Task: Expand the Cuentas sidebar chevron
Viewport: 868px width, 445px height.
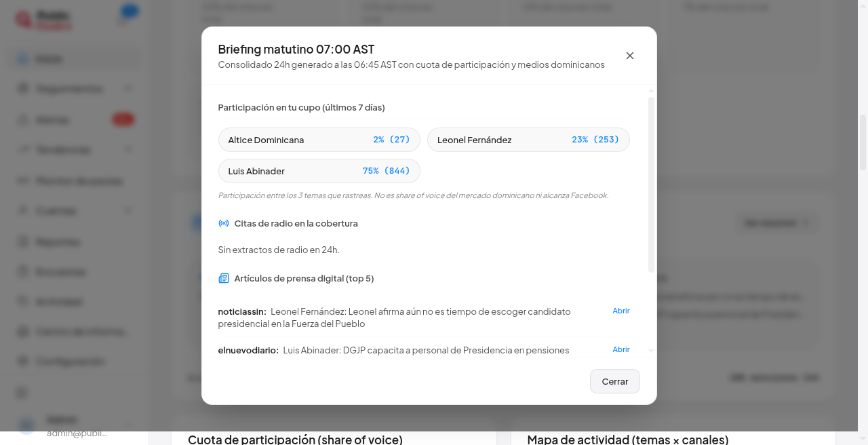Action: [129, 211]
